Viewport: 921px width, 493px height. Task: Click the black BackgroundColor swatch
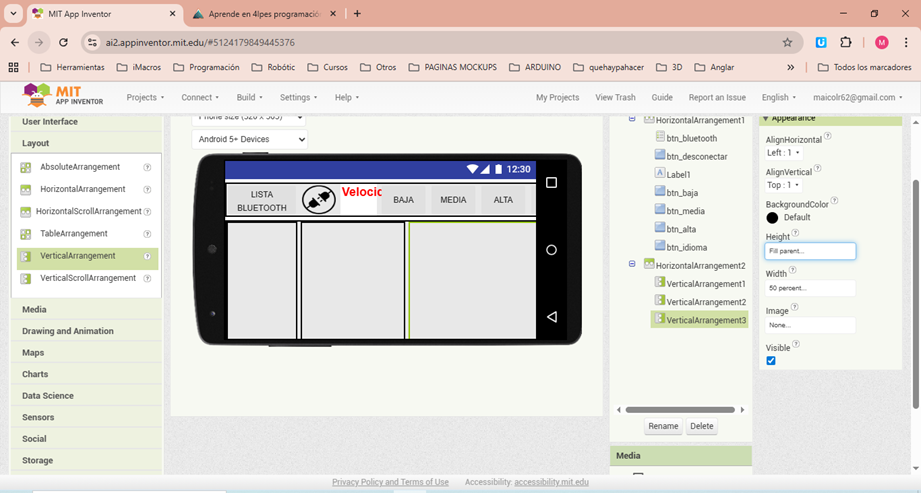772,217
